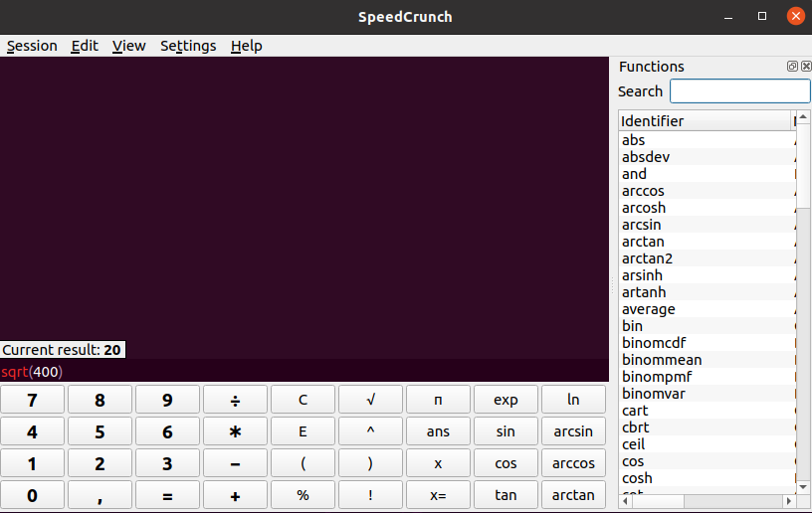
Task: Click the E exponent button
Action: [x=303, y=431]
